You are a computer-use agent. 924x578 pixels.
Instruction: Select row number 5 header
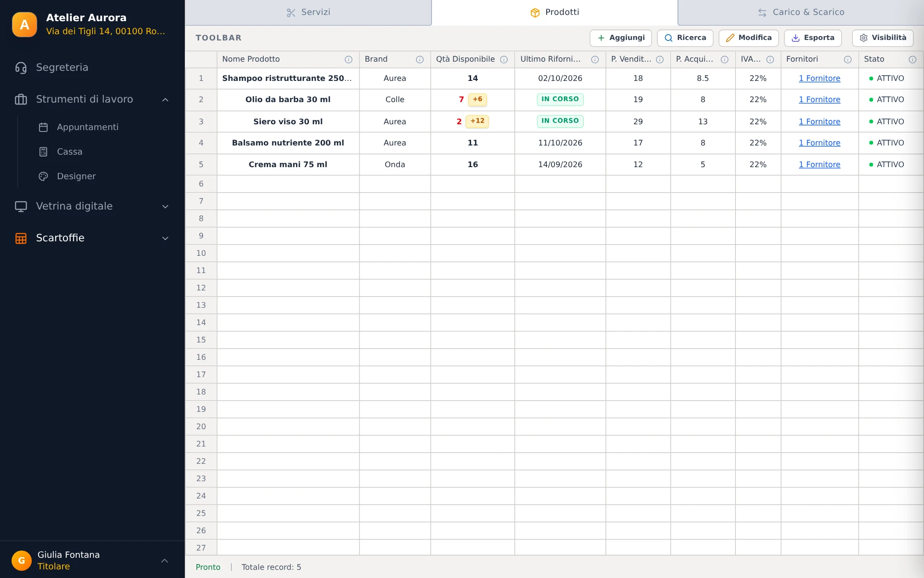pyautogui.click(x=201, y=164)
